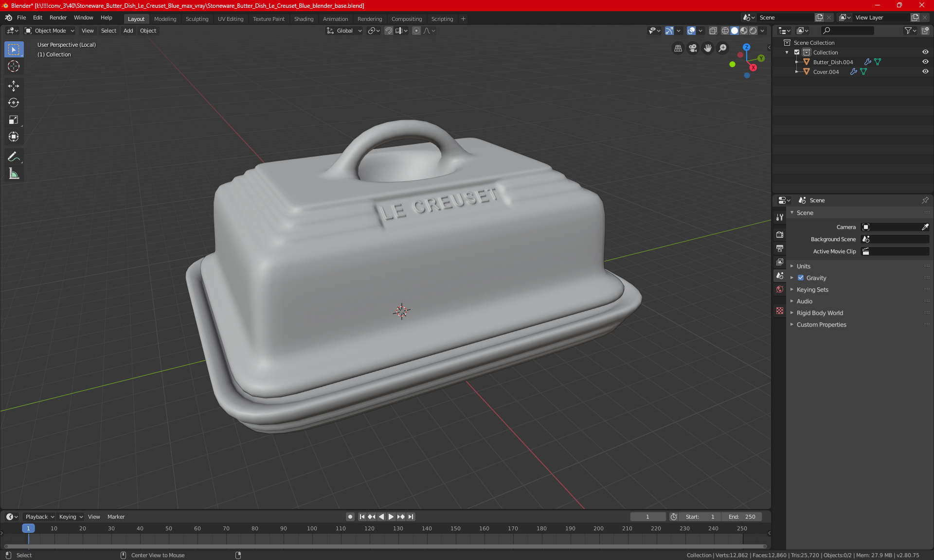Play animation forward
The image size is (934, 560).
391,517
